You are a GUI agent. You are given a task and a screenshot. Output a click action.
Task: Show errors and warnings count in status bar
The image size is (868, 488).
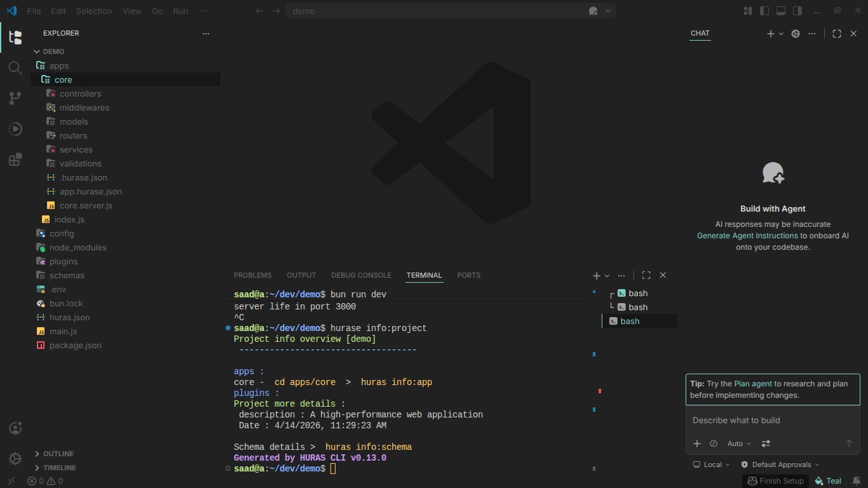(45, 481)
